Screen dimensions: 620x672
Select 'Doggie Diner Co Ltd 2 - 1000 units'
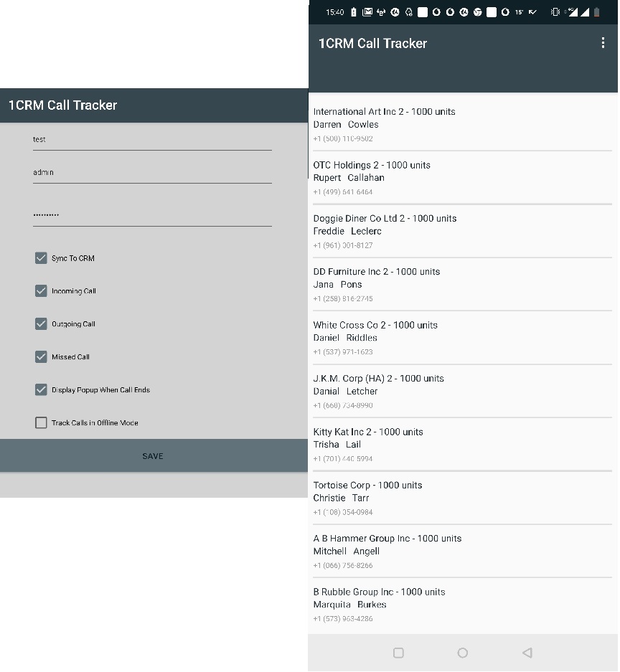pos(385,218)
